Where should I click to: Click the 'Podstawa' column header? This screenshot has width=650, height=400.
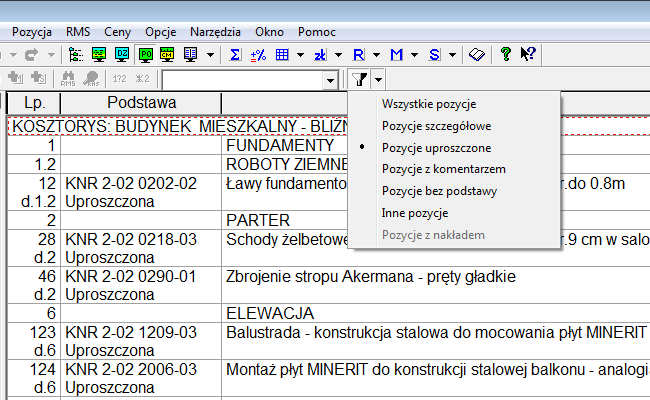point(141,103)
